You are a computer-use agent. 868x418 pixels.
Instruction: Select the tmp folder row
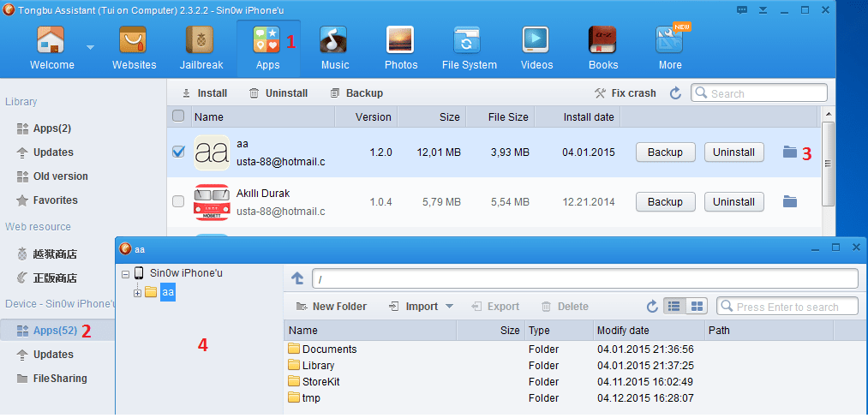[576, 398]
